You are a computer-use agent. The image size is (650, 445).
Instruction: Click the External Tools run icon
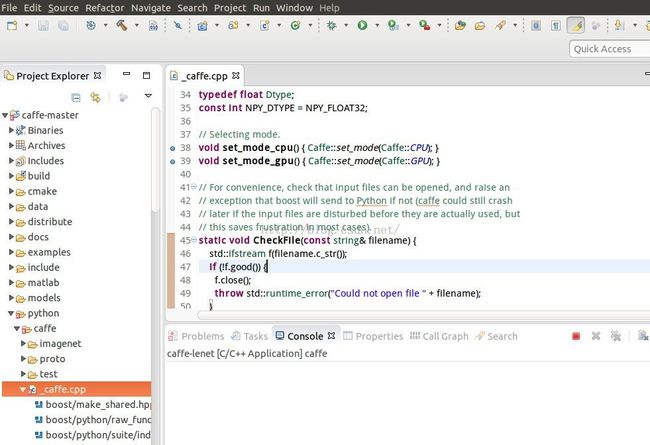(x=424, y=25)
